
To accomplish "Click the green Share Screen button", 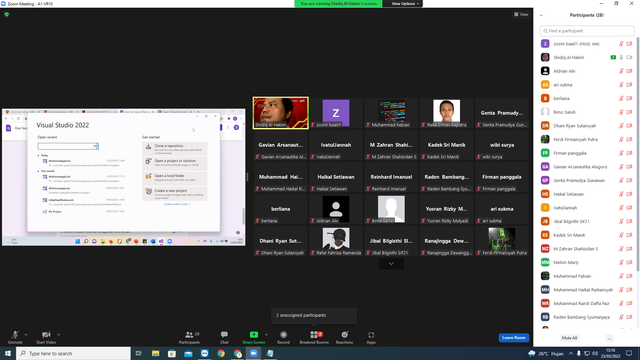I will [x=253, y=337].
